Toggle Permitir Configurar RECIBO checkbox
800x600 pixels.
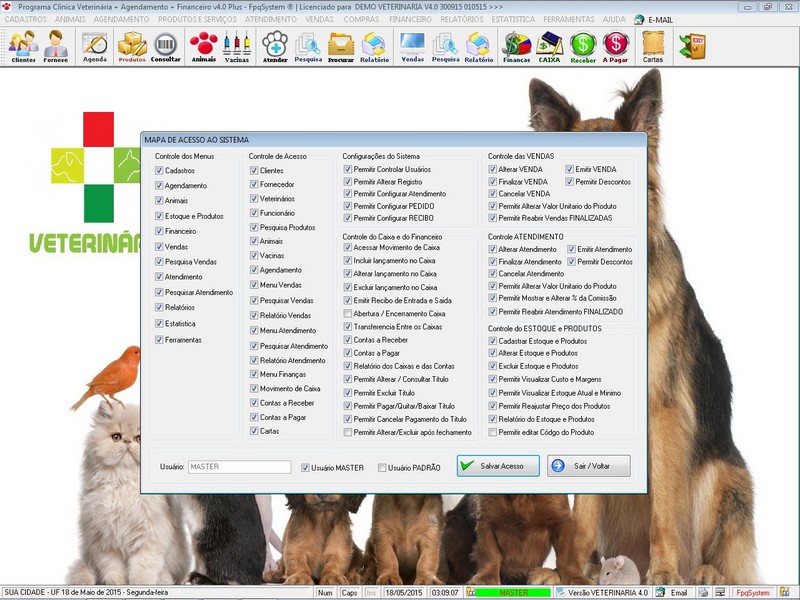pyautogui.click(x=347, y=218)
